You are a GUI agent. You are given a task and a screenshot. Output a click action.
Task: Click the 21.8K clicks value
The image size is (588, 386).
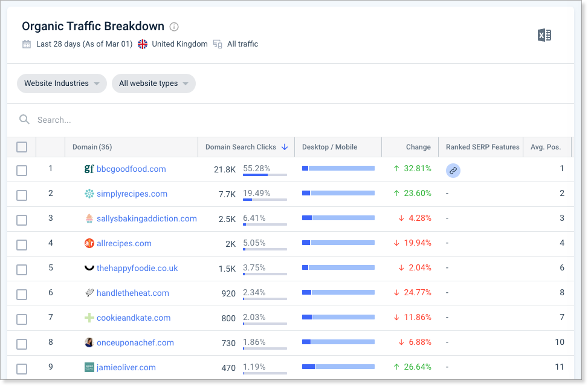click(x=225, y=169)
